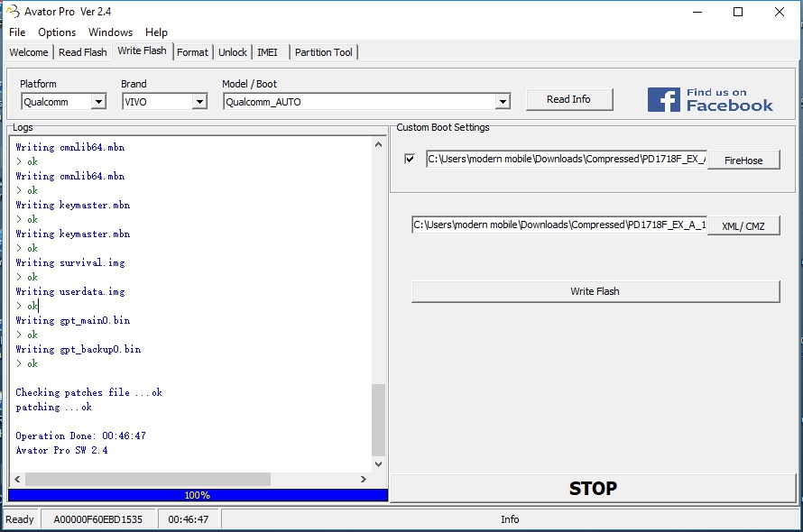The height and width of the screenshot is (532, 803).
Task: Open the Help menu
Action: click(156, 32)
